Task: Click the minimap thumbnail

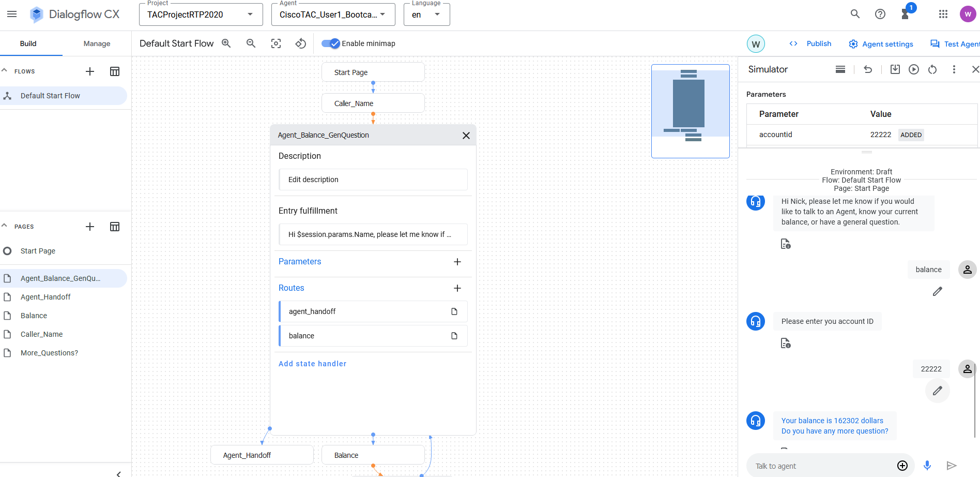Action: (x=691, y=111)
